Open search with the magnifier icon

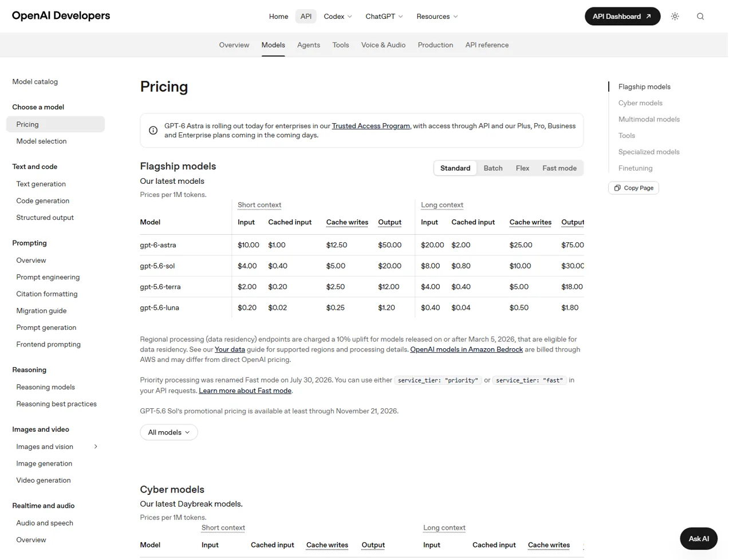click(700, 17)
